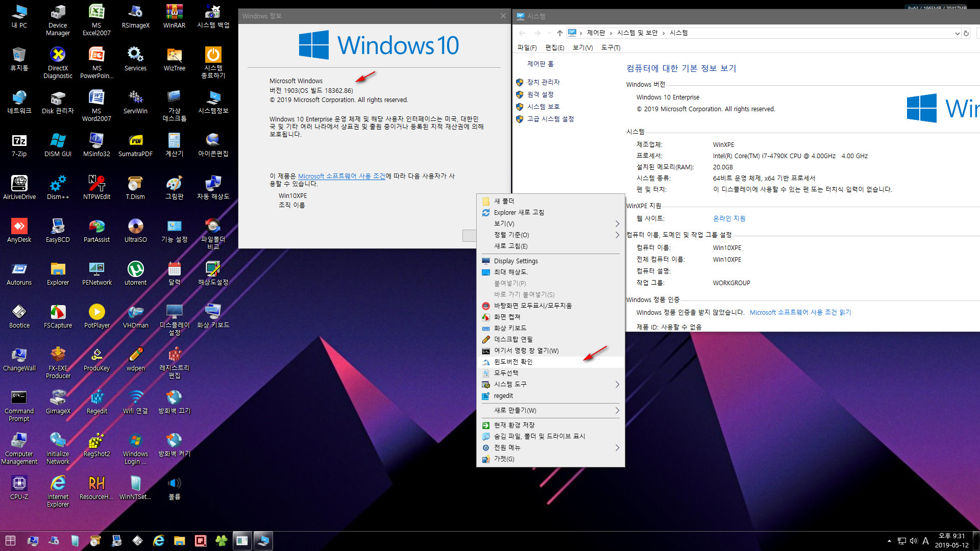Expand the 새로 만들기(W) submenu
This screenshot has height=551, width=980.
click(551, 410)
